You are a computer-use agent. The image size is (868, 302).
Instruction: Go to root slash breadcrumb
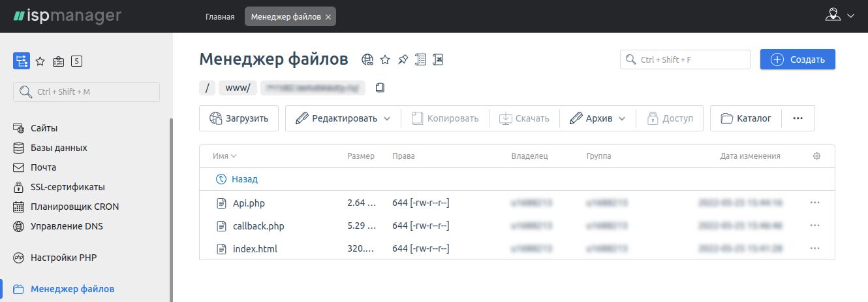pos(207,88)
